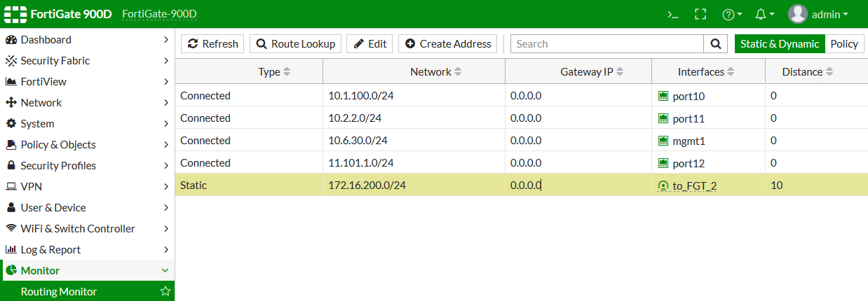Image resolution: width=868 pixels, height=301 pixels.
Task: Switch view to Static & Dynamic
Action: click(780, 44)
